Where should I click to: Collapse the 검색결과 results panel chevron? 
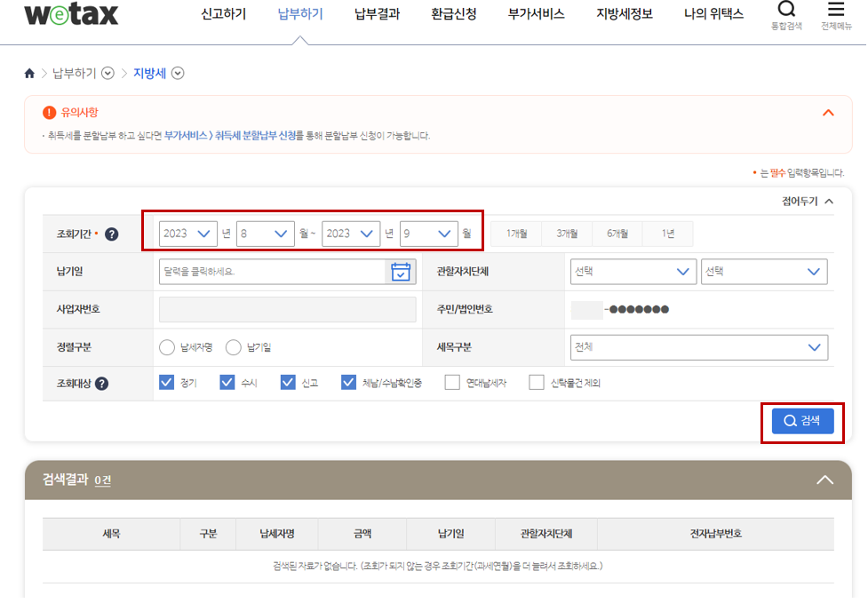pos(824,479)
